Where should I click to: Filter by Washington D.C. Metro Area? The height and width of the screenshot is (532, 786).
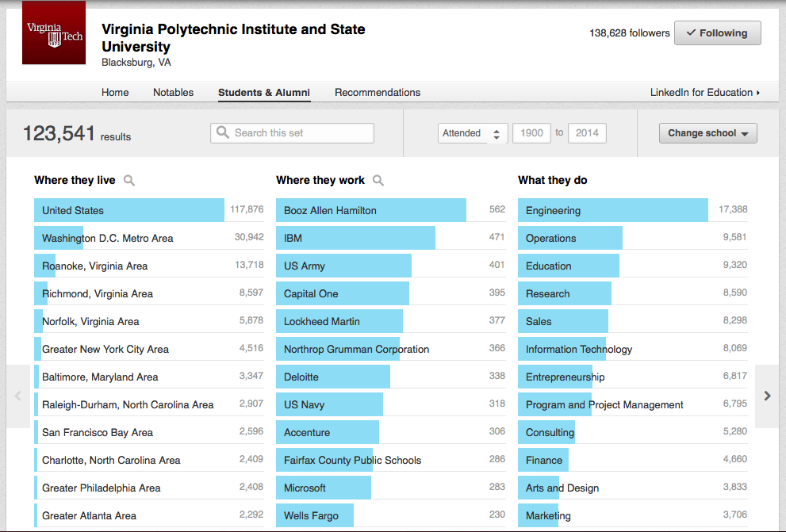149,238
